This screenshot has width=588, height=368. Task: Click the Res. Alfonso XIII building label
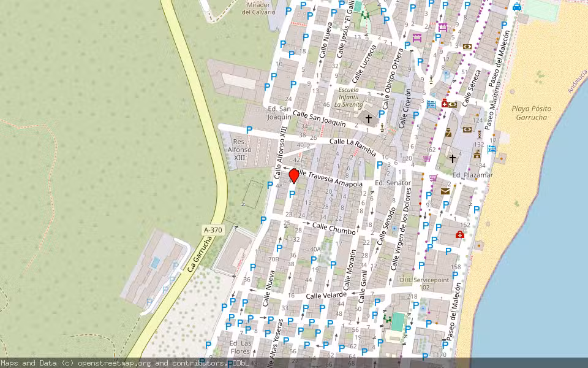[x=239, y=150]
